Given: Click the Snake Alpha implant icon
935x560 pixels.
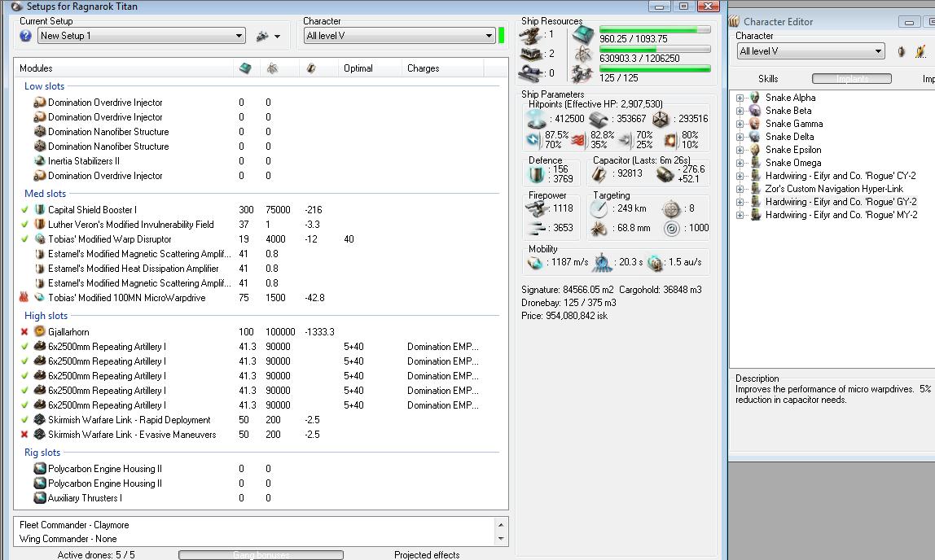Looking at the screenshot, I should pyautogui.click(x=755, y=98).
